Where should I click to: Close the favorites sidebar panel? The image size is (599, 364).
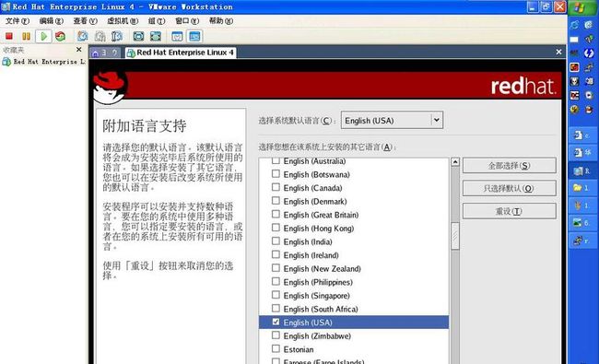coord(78,50)
